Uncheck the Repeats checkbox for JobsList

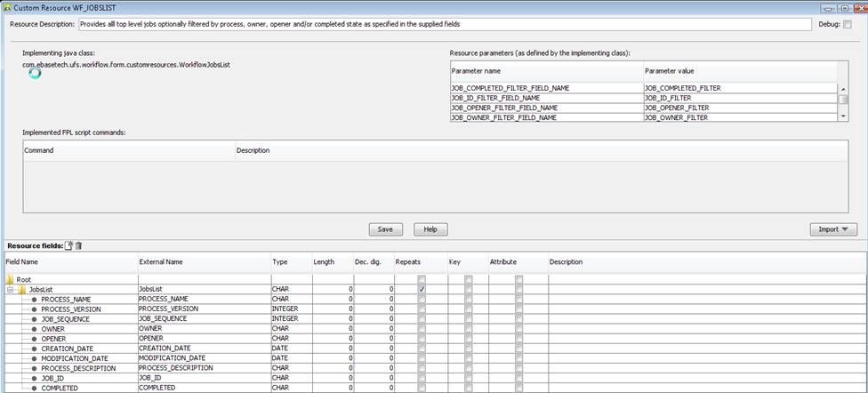[422, 289]
